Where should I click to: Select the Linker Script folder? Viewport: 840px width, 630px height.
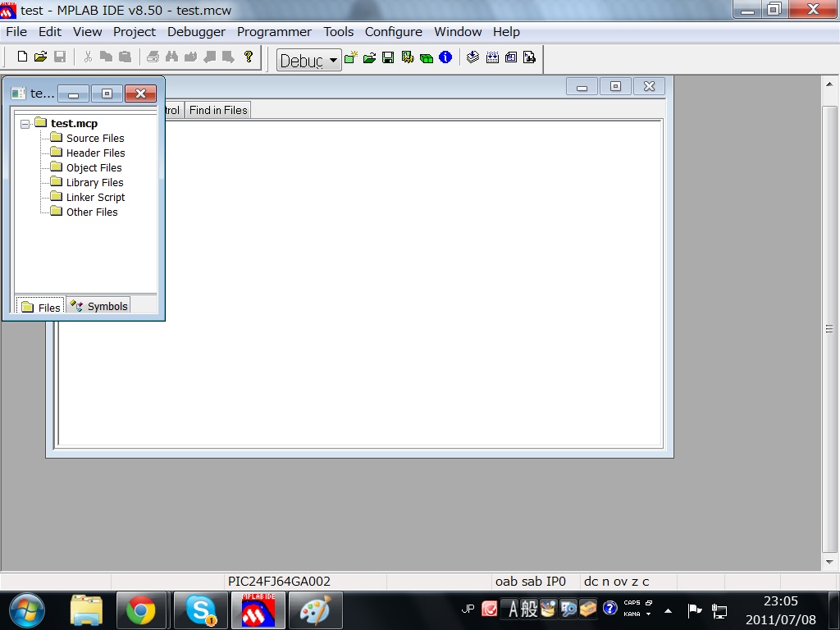(x=95, y=197)
